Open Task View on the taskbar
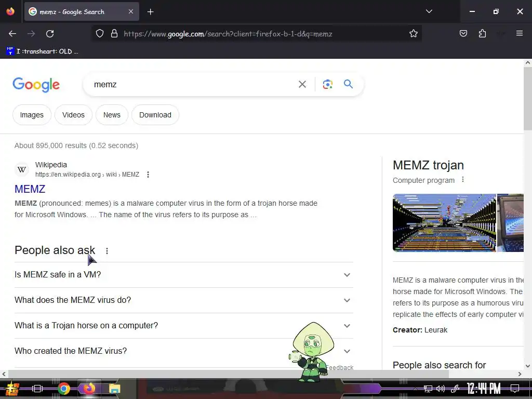The image size is (532, 399). [37, 389]
